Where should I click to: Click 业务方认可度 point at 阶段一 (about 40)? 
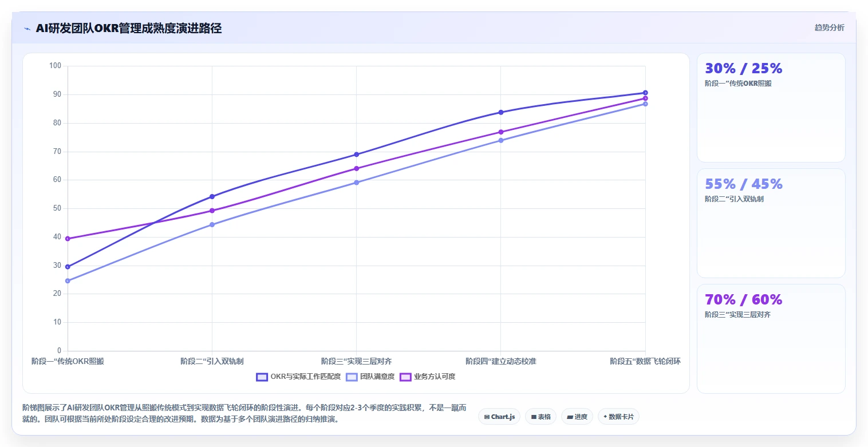(68, 239)
